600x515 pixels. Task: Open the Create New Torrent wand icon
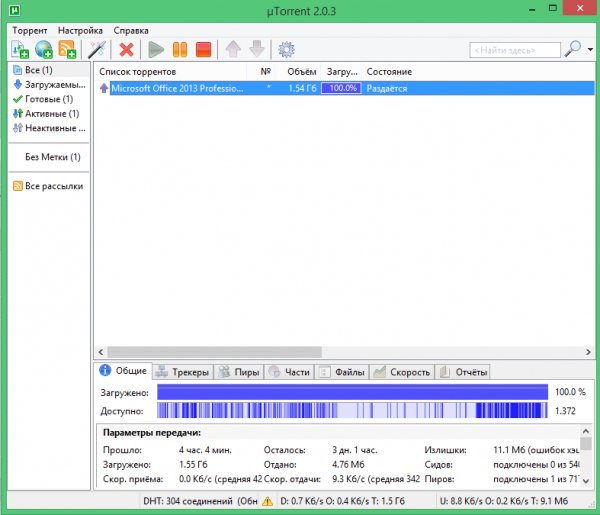pyautogui.click(x=97, y=50)
